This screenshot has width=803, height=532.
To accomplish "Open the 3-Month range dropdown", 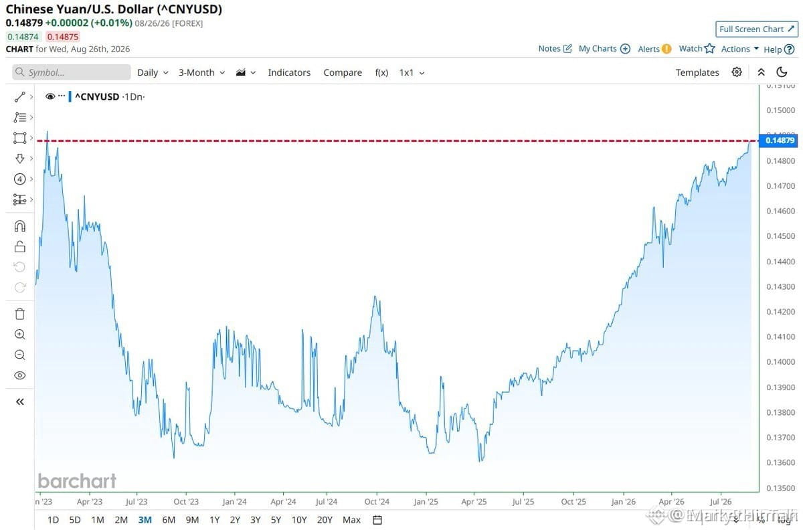I will pyautogui.click(x=201, y=72).
